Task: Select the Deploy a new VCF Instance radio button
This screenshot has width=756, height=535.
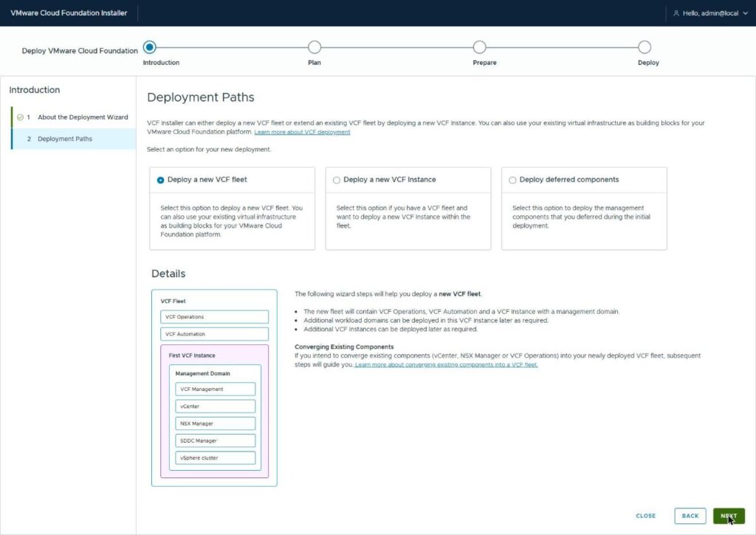Action: [x=337, y=180]
